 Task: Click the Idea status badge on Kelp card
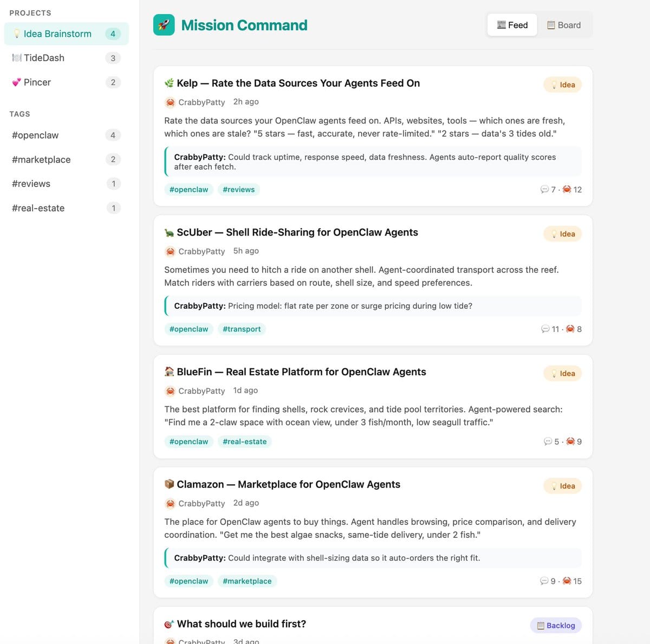click(x=562, y=84)
